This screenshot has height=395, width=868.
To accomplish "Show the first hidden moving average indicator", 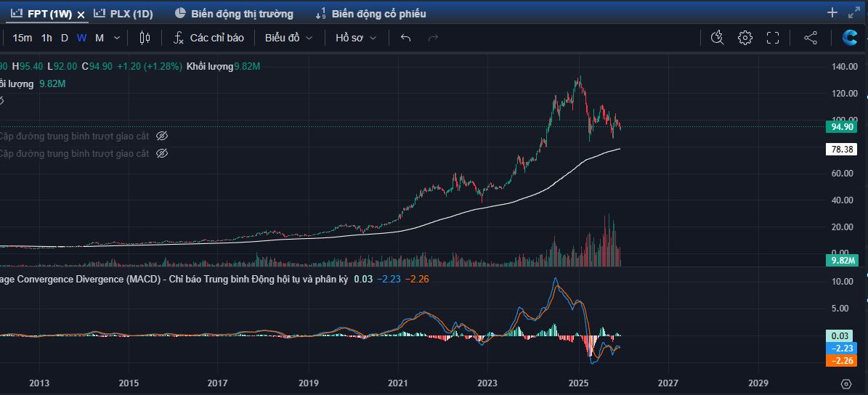I will click(162, 136).
